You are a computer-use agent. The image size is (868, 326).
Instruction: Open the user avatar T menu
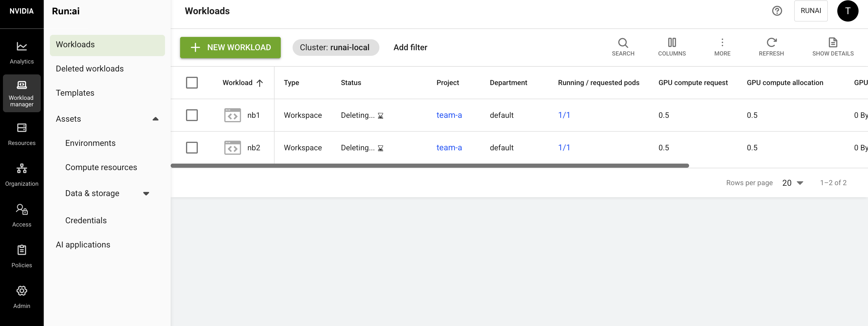tap(847, 11)
